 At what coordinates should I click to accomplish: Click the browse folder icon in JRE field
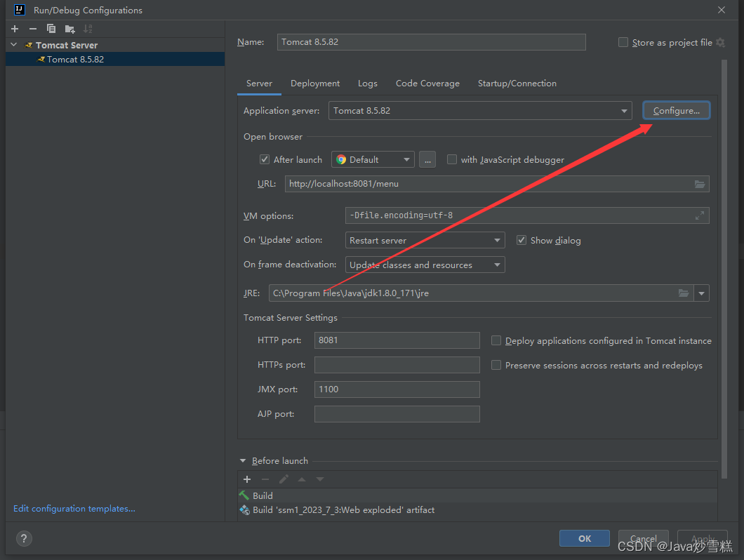coord(683,293)
